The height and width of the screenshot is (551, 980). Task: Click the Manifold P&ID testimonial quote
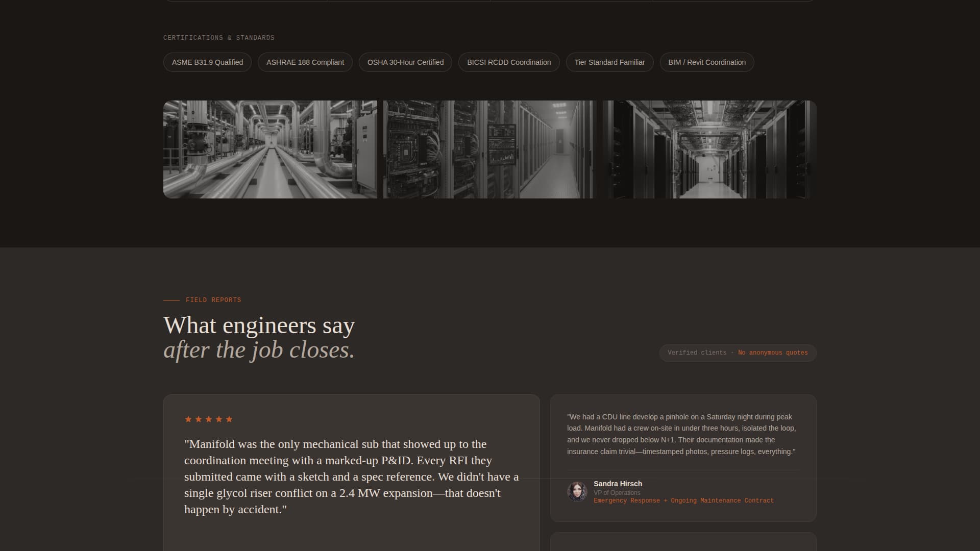[352, 477]
